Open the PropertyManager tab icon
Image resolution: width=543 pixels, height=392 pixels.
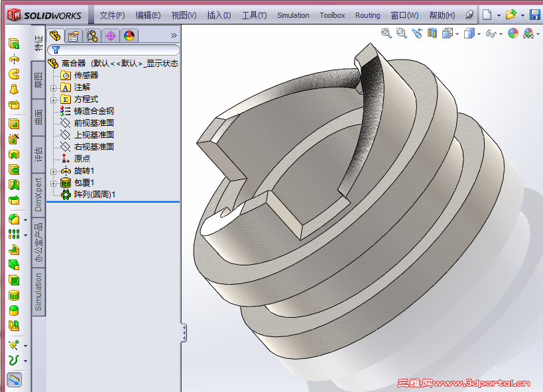[74, 36]
